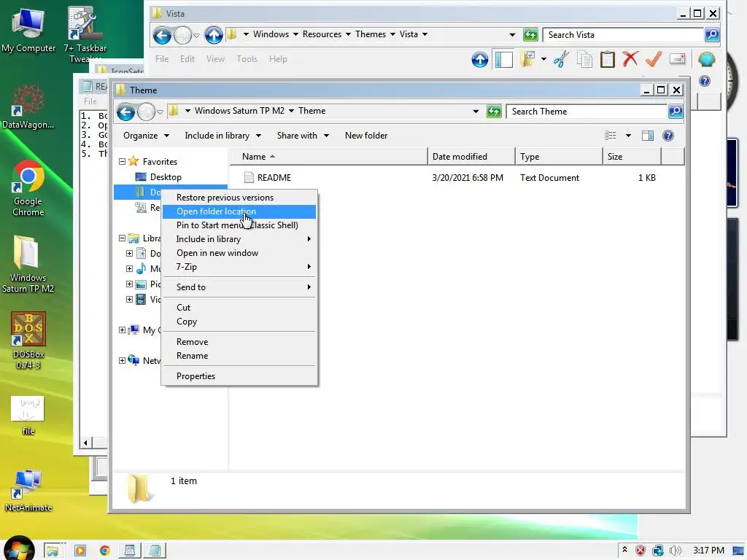Collapse the Favorites tree node
The height and width of the screenshot is (560, 747).
pyautogui.click(x=122, y=162)
